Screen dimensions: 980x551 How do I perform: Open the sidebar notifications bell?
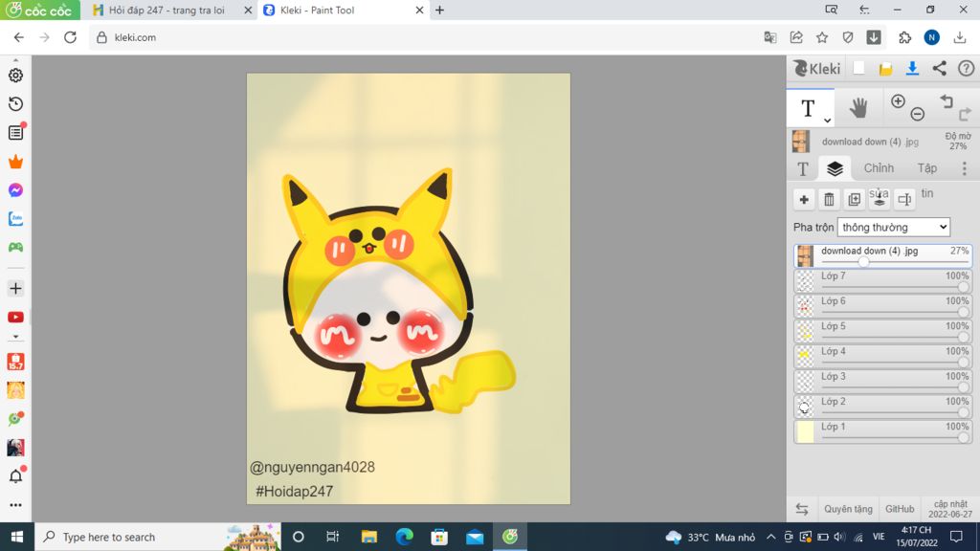(15, 476)
